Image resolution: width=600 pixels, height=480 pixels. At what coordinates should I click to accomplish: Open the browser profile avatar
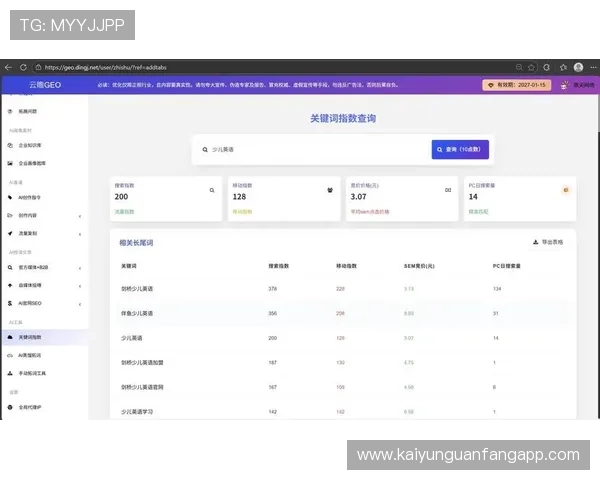[x=579, y=67]
